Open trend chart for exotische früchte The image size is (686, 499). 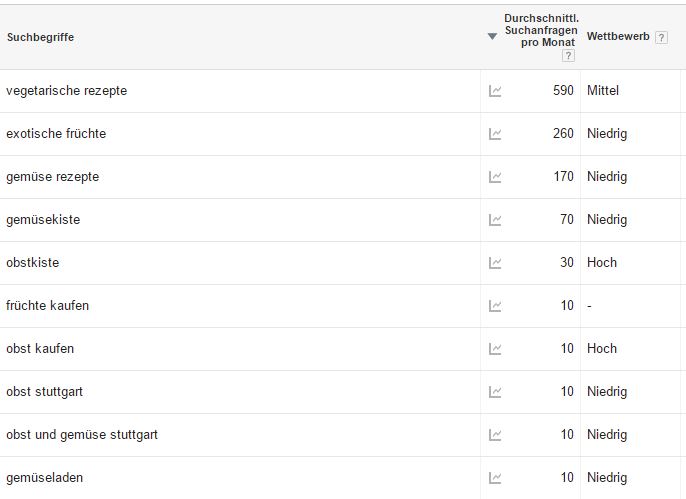pos(495,134)
